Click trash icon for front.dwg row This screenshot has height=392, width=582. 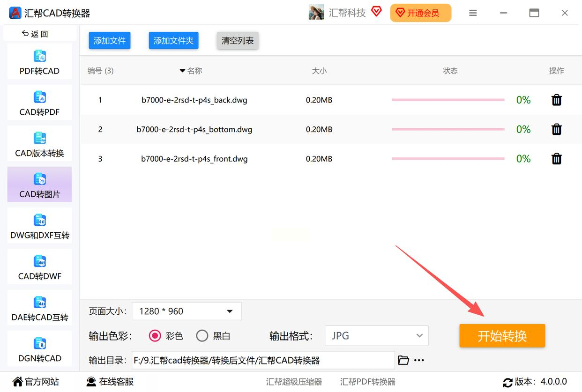click(x=556, y=159)
